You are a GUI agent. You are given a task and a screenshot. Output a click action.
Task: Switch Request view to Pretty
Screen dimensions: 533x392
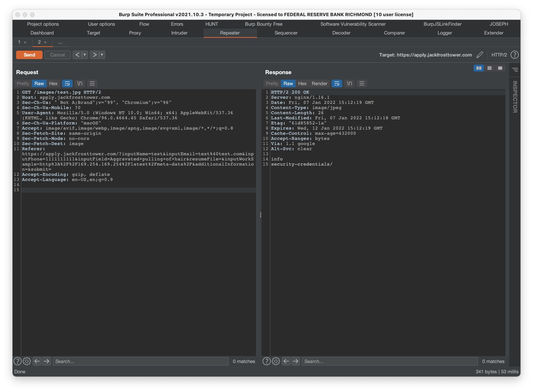point(23,84)
